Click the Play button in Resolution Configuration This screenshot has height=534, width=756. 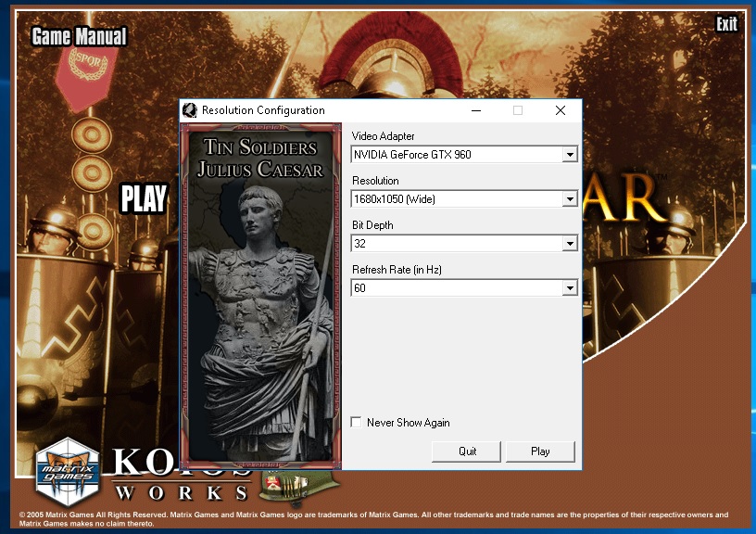(540, 451)
